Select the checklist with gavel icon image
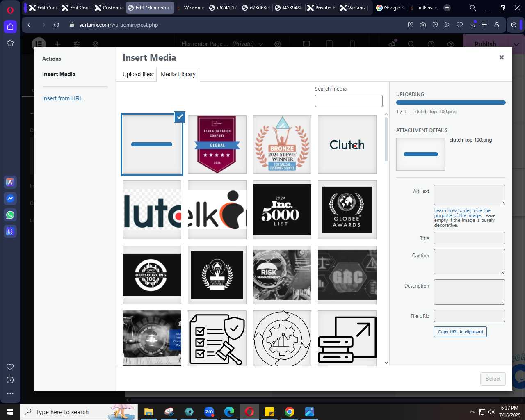Image resolution: width=525 pixels, height=420 pixels. click(x=217, y=338)
